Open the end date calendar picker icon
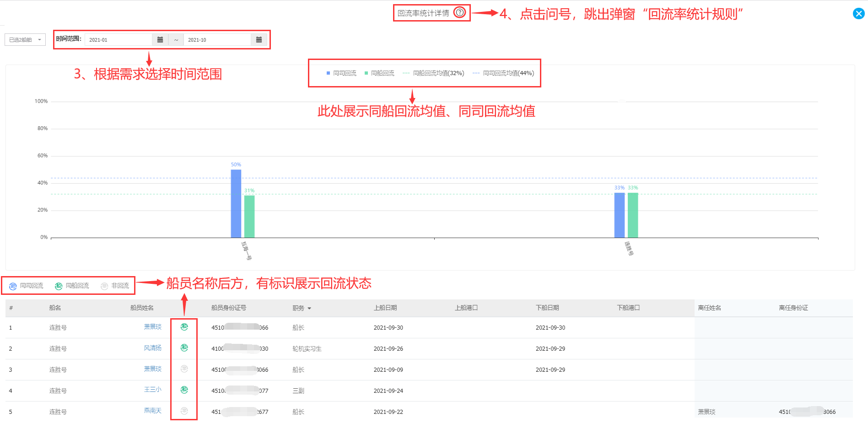 (x=259, y=40)
